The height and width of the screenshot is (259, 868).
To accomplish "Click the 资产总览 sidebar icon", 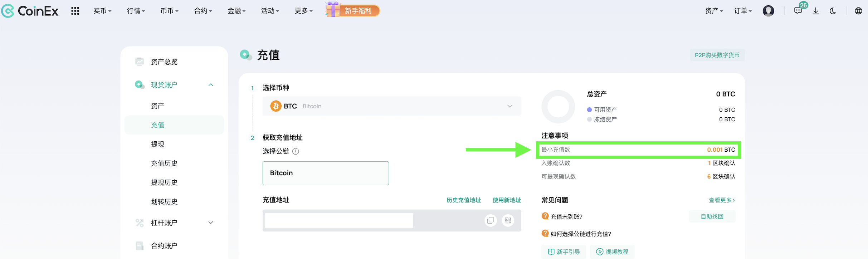I will click(140, 62).
